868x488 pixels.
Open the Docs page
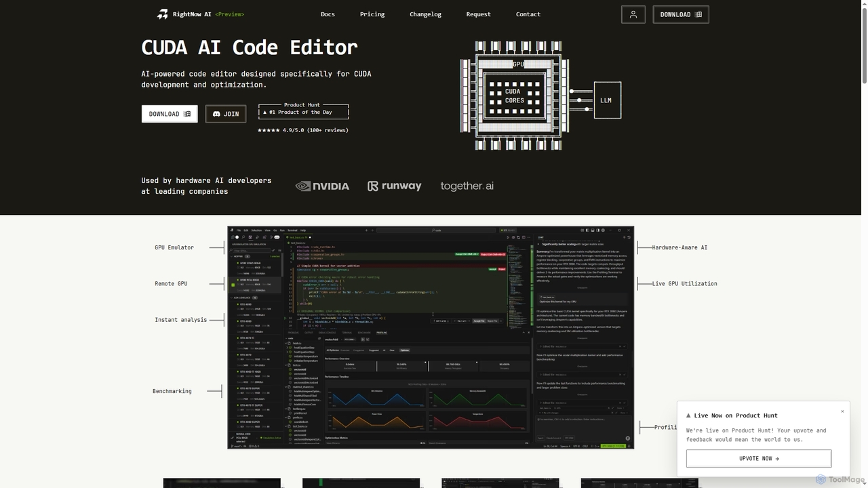click(x=328, y=14)
